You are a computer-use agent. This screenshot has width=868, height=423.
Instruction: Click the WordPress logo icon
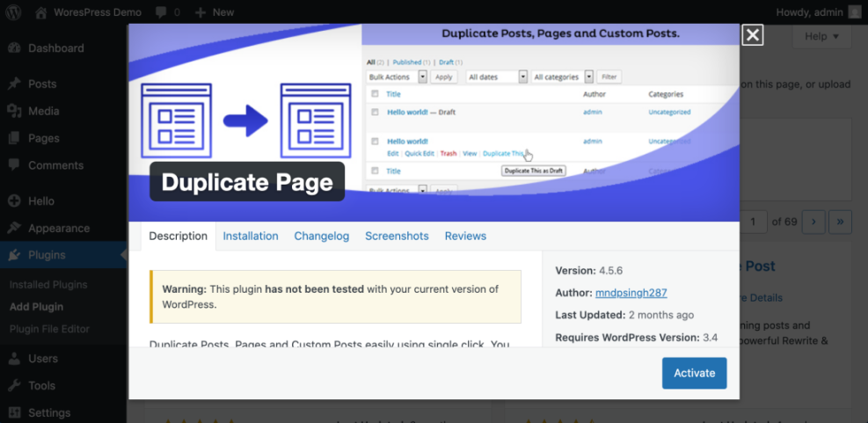[x=13, y=11]
